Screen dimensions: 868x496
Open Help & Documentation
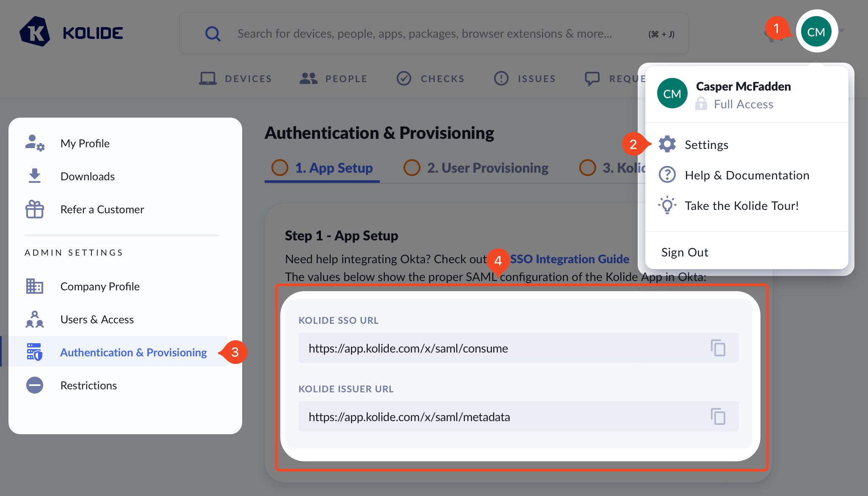[746, 175]
